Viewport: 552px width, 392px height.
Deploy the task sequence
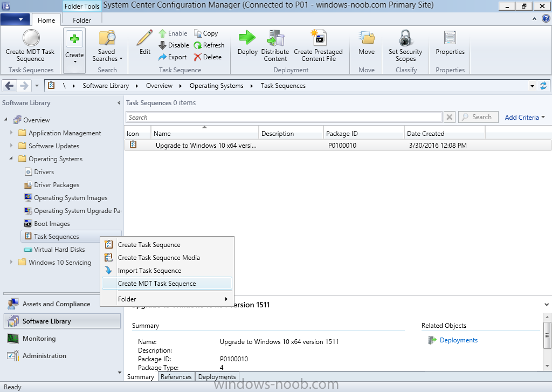pyautogui.click(x=247, y=43)
